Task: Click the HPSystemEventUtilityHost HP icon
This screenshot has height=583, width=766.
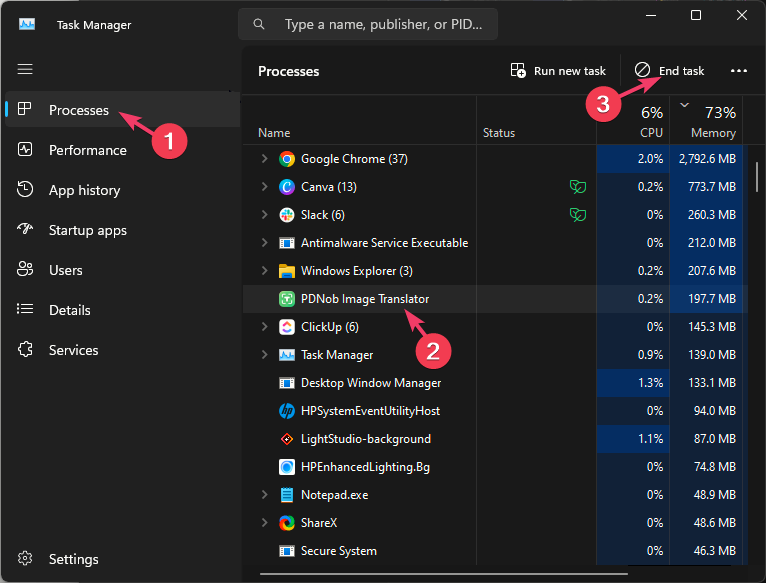Action: 287,411
